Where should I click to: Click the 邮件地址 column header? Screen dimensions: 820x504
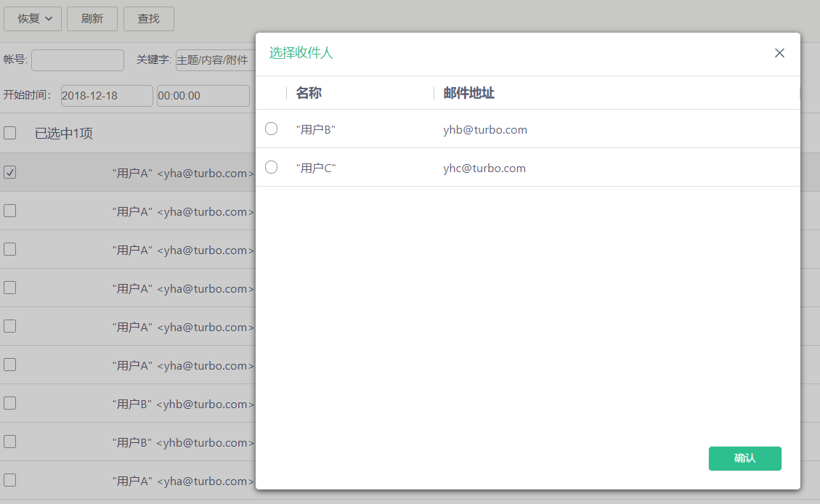[468, 93]
